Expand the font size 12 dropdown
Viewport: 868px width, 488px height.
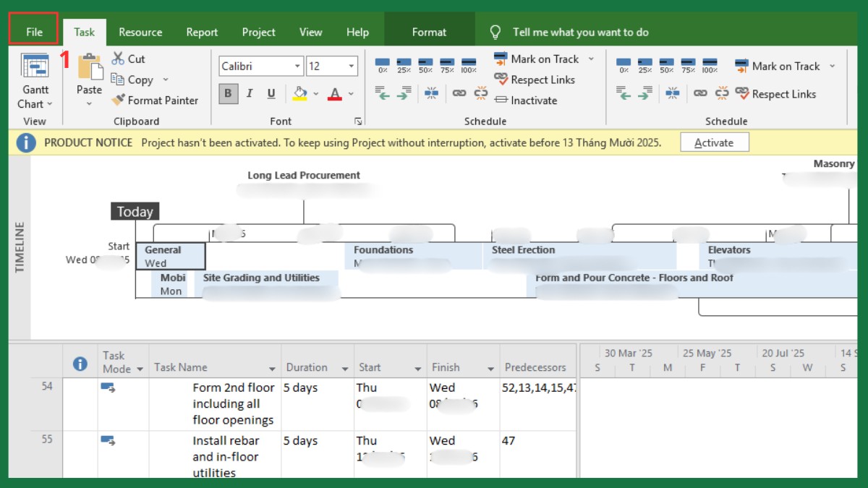pos(352,67)
